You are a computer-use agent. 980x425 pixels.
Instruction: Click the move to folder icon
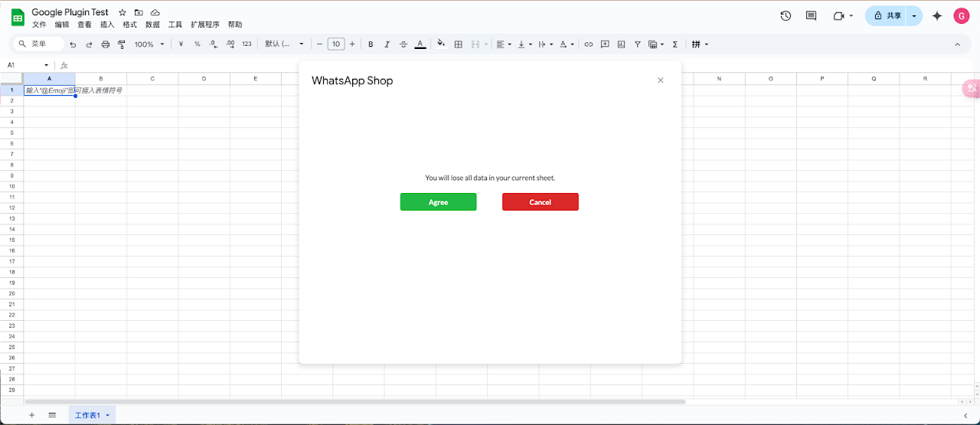(139, 13)
